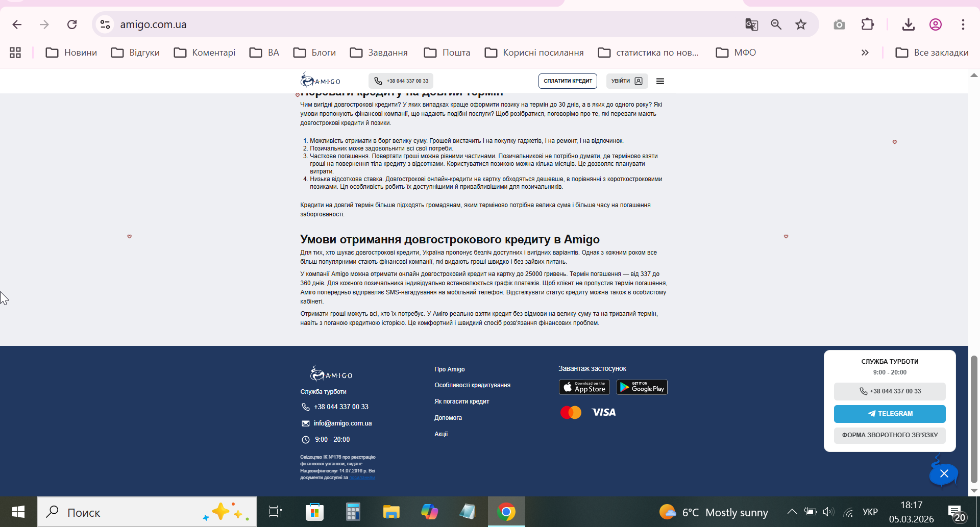Screen dimensions: 980x527
Task: Open the notification center
Action: (956, 513)
